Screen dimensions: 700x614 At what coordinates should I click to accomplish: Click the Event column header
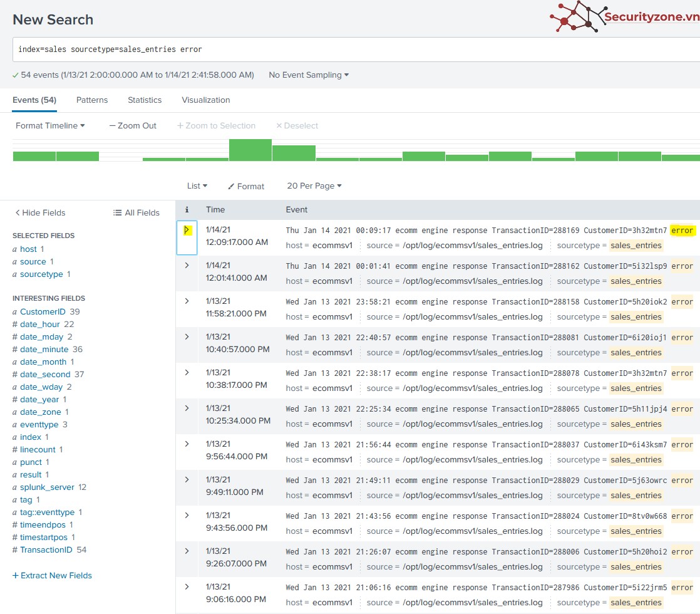pyautogui.click(x=296, y=210)
